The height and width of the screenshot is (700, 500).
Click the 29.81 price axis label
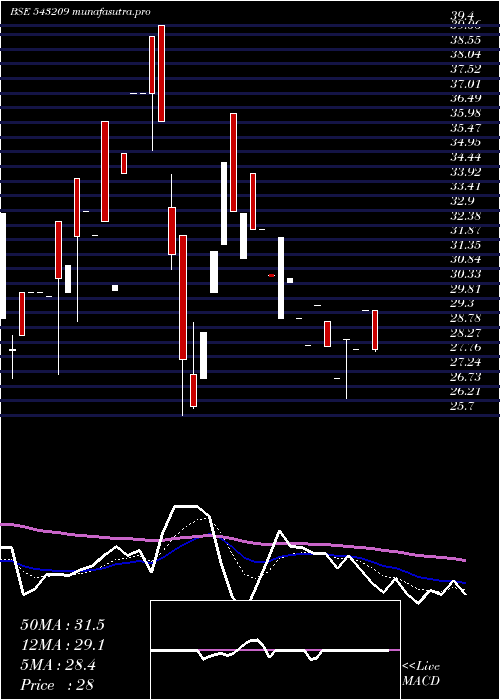(x=465, y=289)
